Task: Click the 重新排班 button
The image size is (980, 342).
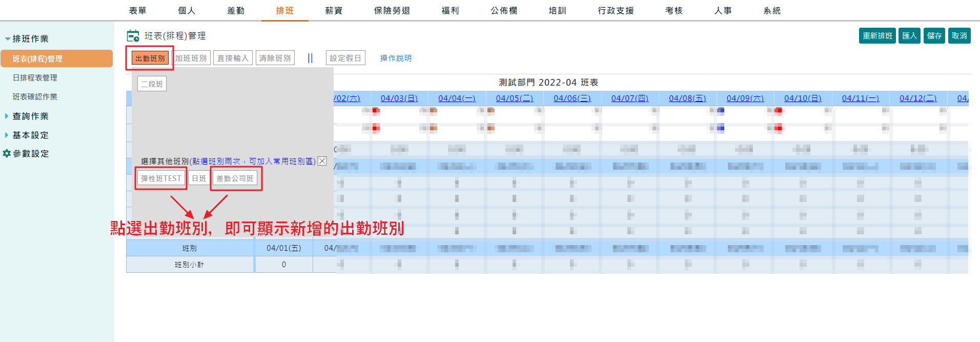Action: pyautogui.click(x=877, y=36)
